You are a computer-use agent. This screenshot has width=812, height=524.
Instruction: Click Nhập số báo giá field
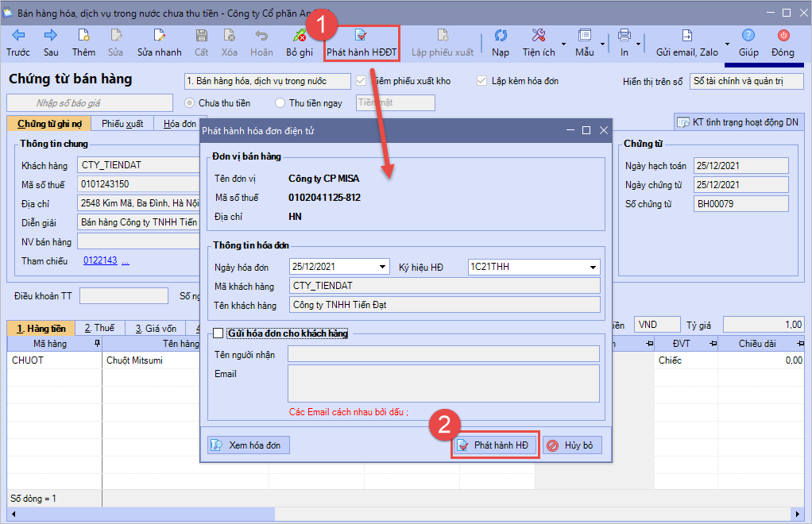coord(90,103)
